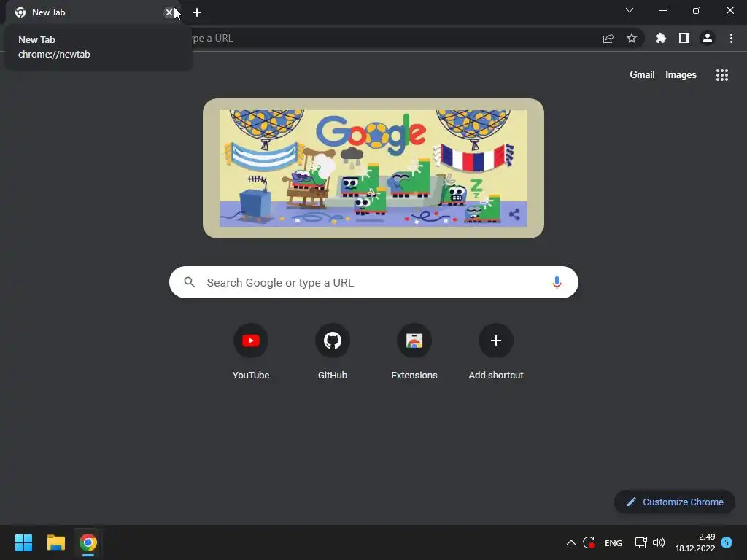Screen dimensions: 747x560
Task: Bookmark this tab with star icon
Action: pyautogui.click(x=632, y=38)
